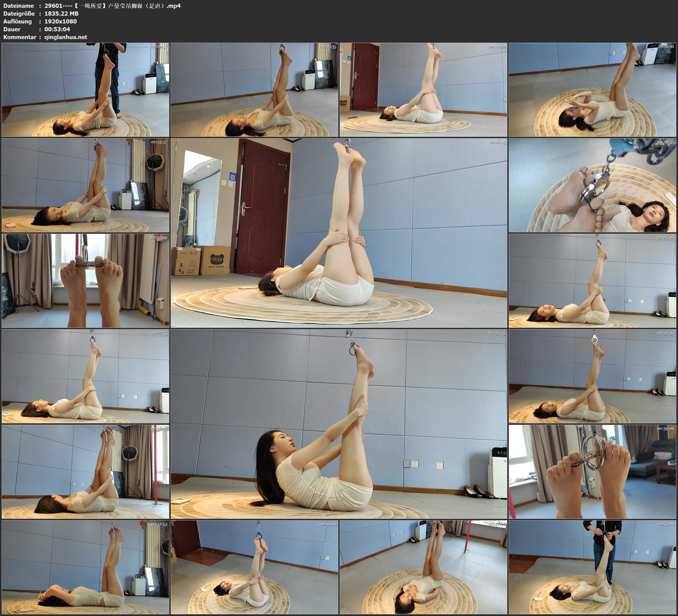Click the thumbnail timestamped 00:02:47
678x616 pixels.
[85, 90]
